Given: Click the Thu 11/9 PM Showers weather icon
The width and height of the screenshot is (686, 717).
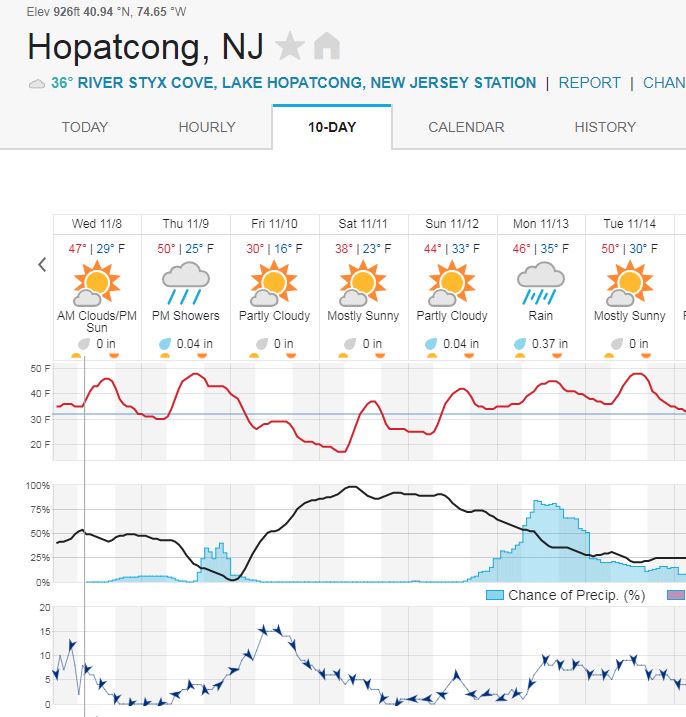Looking at the screenshot, I should (x=185, y=283).
